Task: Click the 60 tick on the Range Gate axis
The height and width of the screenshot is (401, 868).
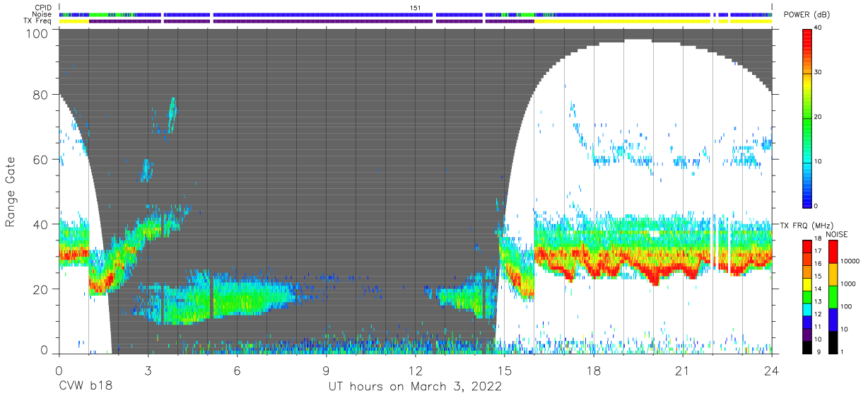Action: coord(41,160)
